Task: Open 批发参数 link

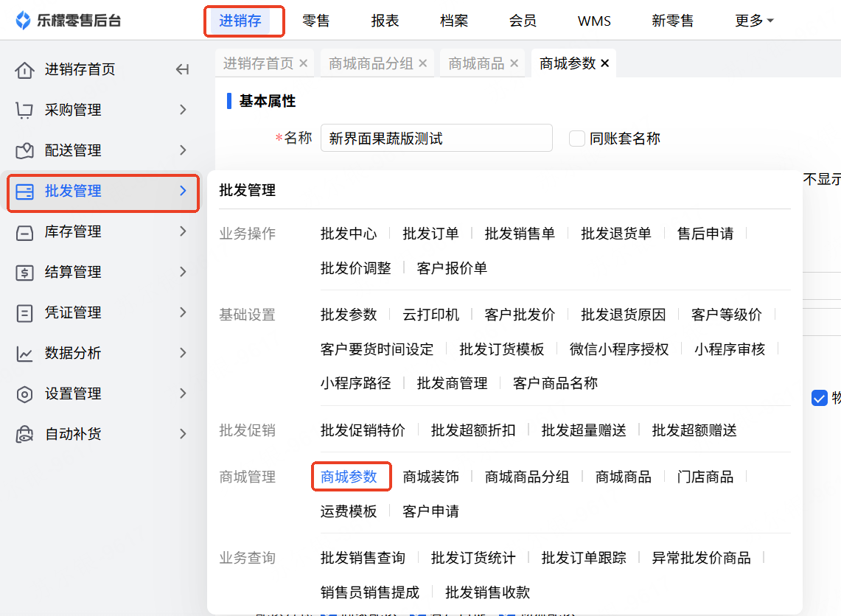Action: (x=349, y=314)
